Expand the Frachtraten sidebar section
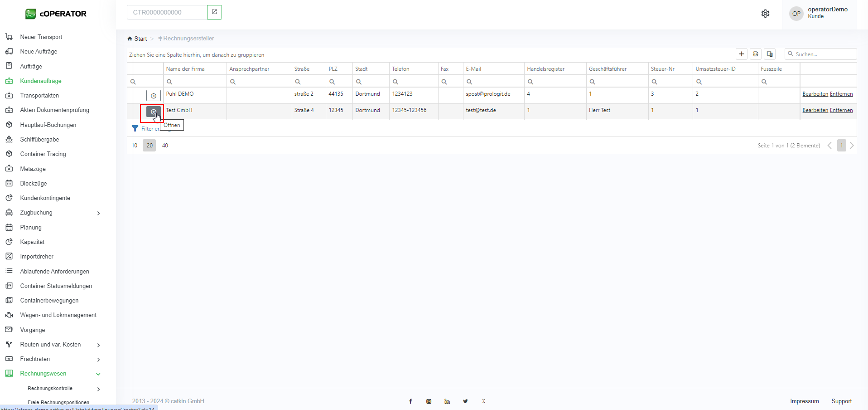The width and height of the screenshot is (868, 410). [98, 360]
